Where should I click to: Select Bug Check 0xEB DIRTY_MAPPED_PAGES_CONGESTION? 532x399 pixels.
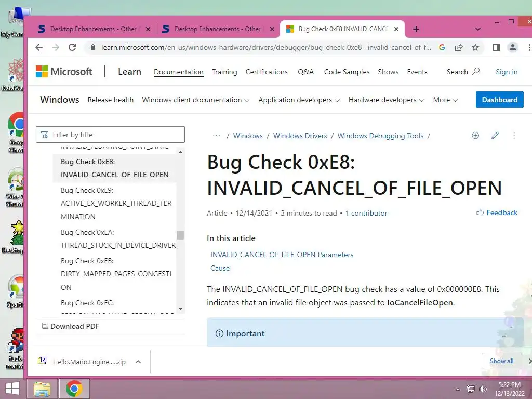point(116,274)
